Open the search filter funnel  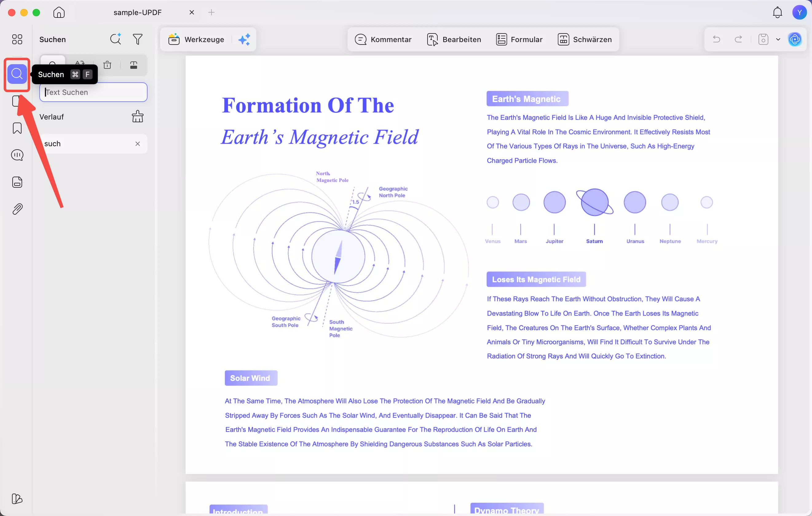(x=138, y=39)
